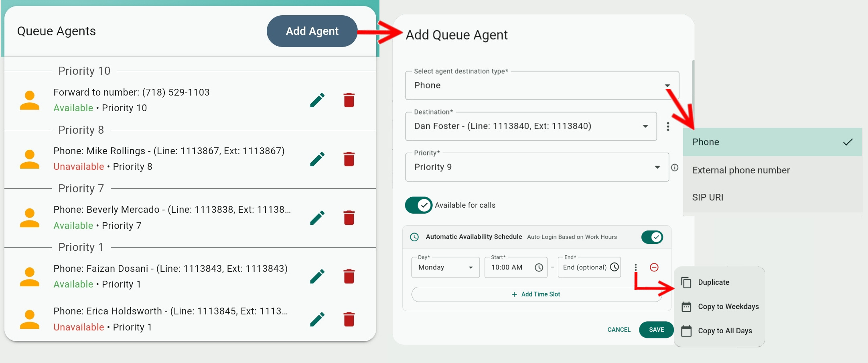Click the Add Agent button
The image size is (868, 363).
tap(312, 31)
